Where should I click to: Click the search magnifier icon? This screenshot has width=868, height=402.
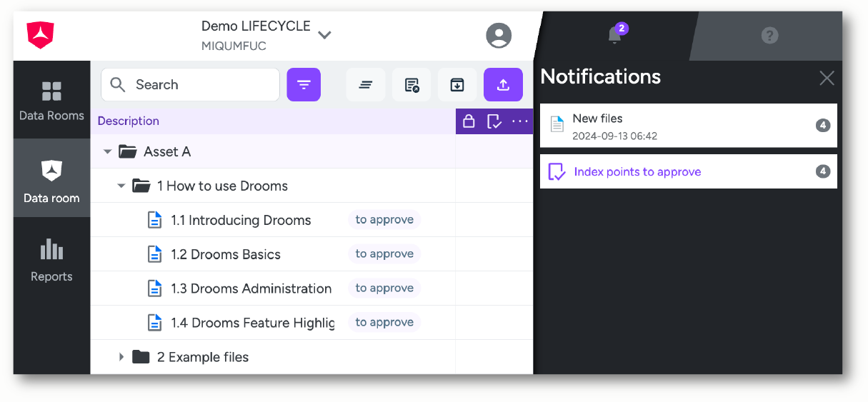point(119,85)
